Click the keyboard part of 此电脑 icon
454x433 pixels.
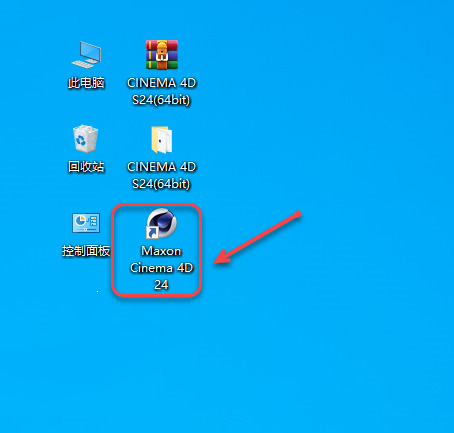(x=82, y=64)
